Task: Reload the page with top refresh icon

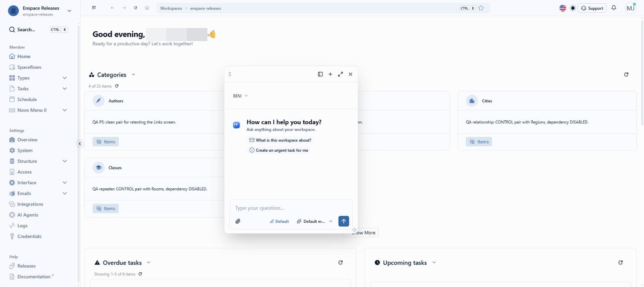Action: [x=136, y=8]
